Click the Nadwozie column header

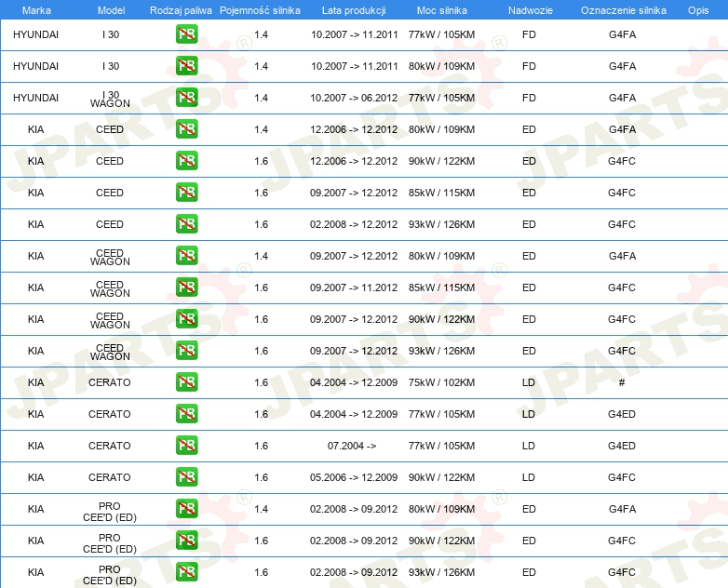pos(531,10)
